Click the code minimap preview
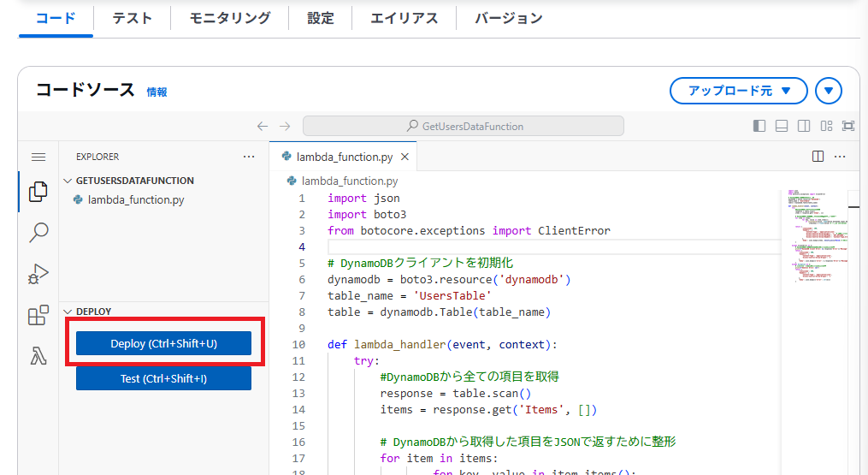The height and width of the screenshot is (475, 868). click(817, 237)
